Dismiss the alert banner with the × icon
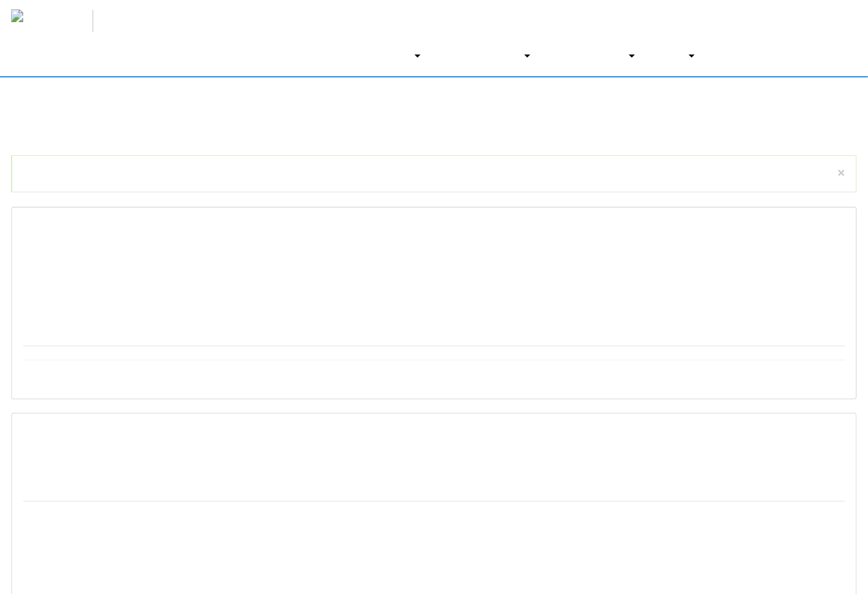 (x=841, y=173)
